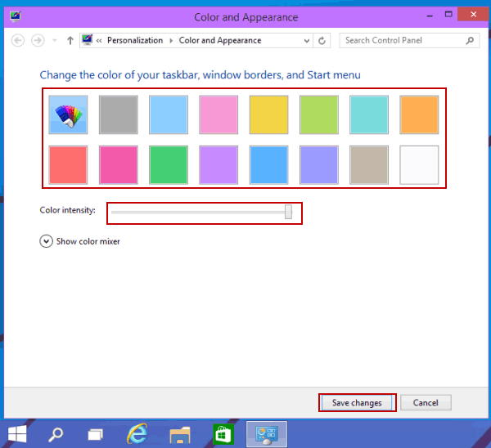The image size is (491, 448).
Task: Click the address bar control panel icon
Action: point(87,40)
